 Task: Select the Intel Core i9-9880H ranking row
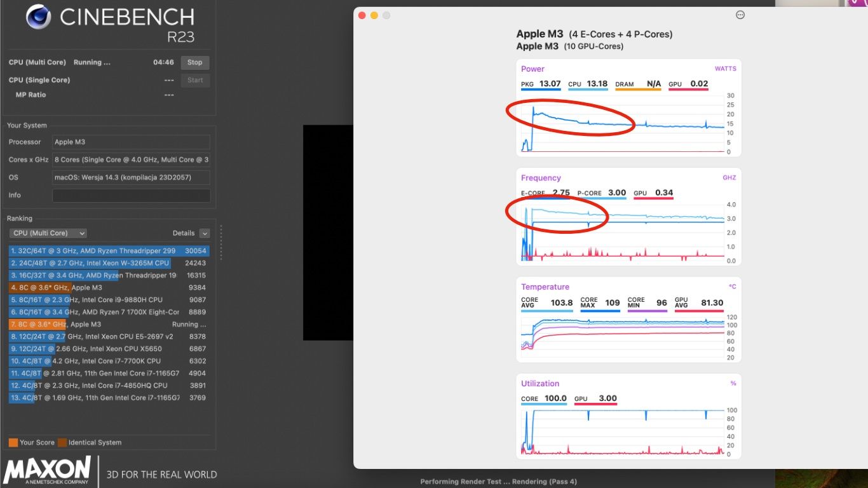pyautogui.click(x=109, y=300)
